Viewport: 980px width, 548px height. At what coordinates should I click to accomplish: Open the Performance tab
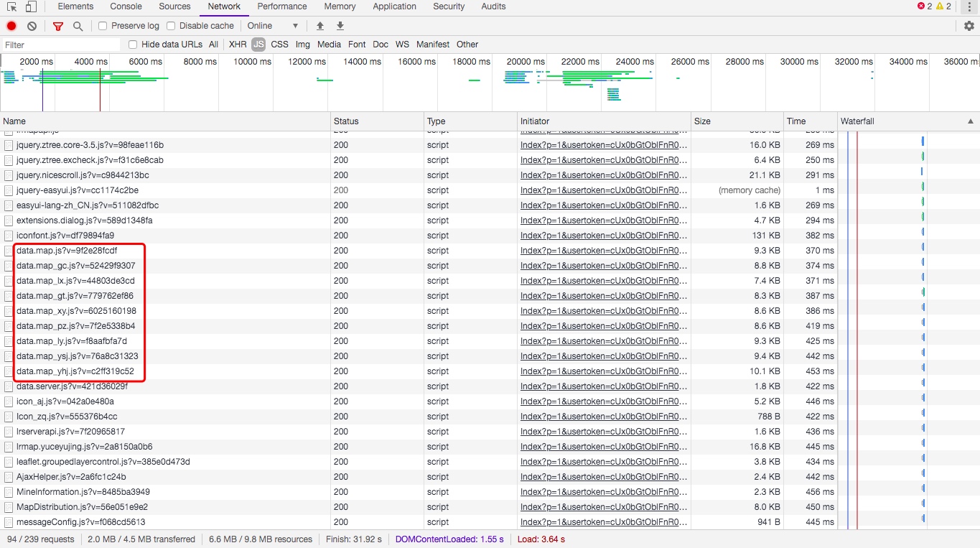(x=282, y=6)
